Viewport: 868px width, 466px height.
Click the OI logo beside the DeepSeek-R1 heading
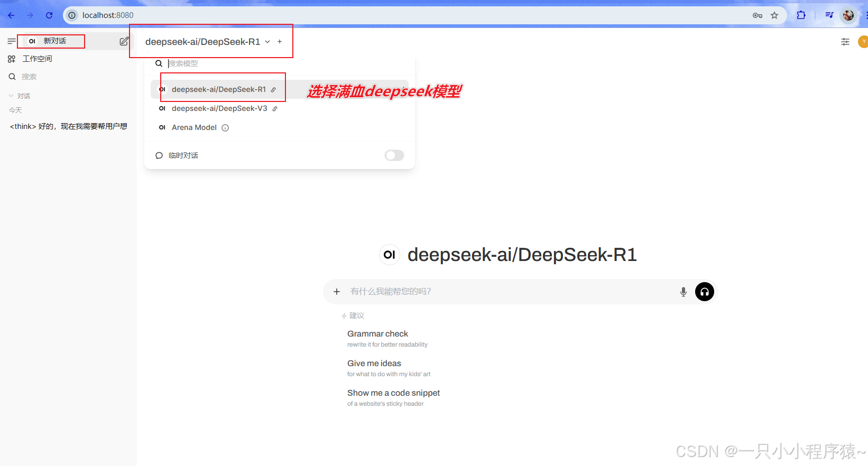(390, 255)
